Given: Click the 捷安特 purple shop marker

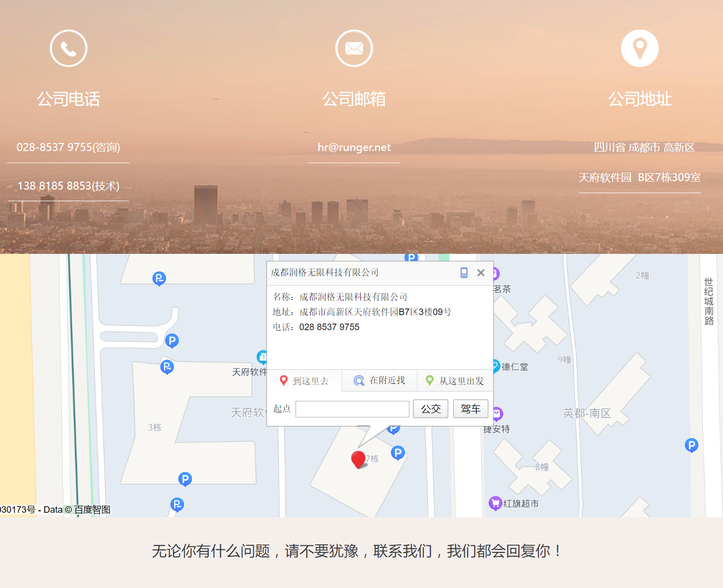Looking at the screenshot, I should (x=497, y=414).
